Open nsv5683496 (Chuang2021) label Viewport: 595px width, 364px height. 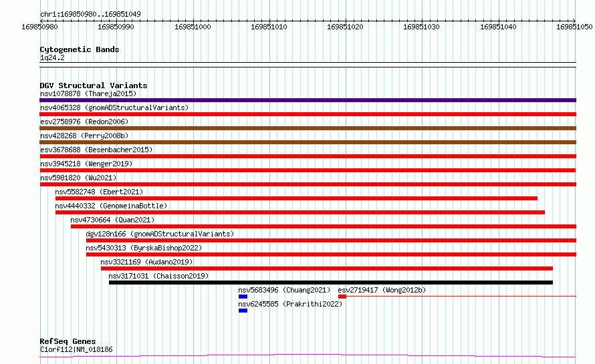284,290
